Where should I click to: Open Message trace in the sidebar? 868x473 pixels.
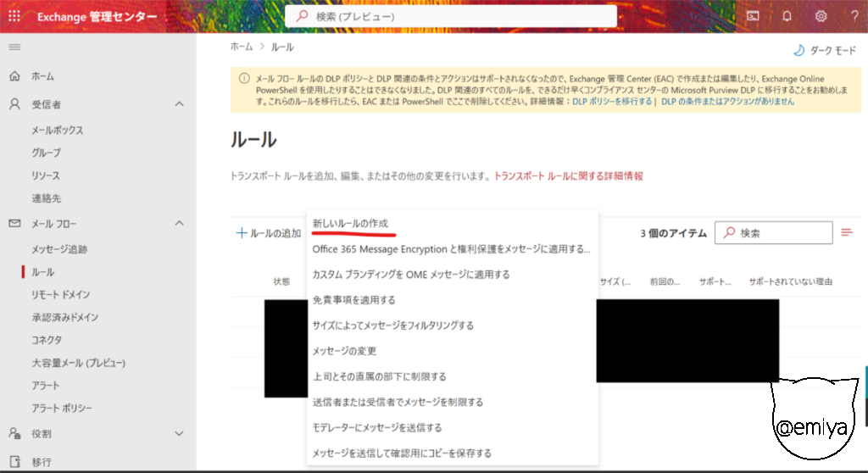[x=59, y=250]
